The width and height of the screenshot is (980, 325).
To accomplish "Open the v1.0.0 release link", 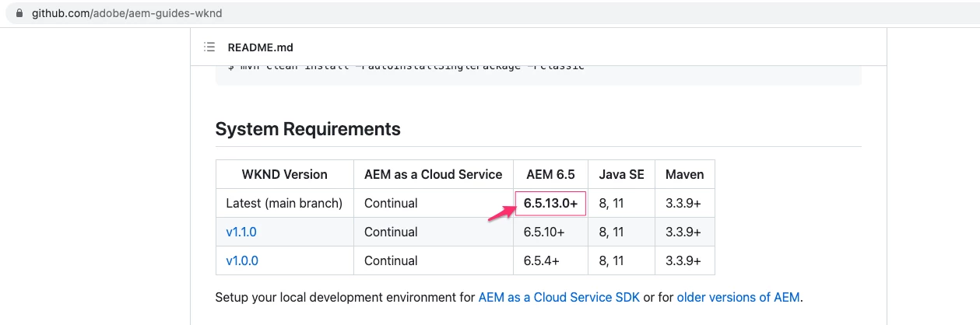I will point(241,260).
